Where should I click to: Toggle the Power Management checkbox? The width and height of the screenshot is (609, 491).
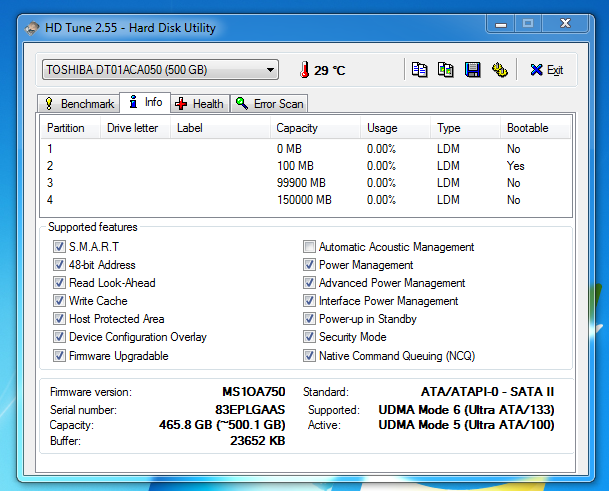(309, 265)
